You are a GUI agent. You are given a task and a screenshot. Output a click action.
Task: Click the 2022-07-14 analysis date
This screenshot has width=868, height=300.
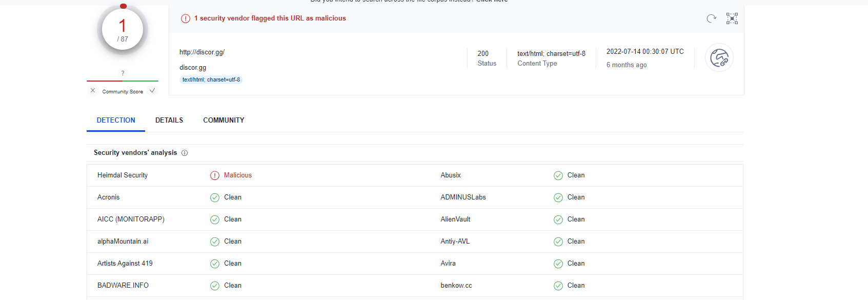[645, 52]
